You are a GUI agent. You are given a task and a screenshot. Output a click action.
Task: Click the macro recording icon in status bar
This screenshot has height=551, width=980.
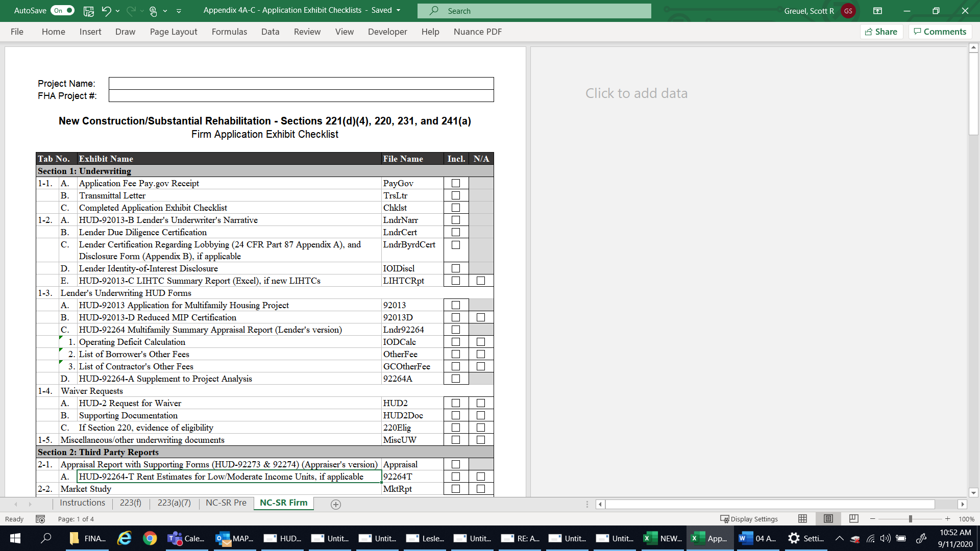[x=40, y=519]
